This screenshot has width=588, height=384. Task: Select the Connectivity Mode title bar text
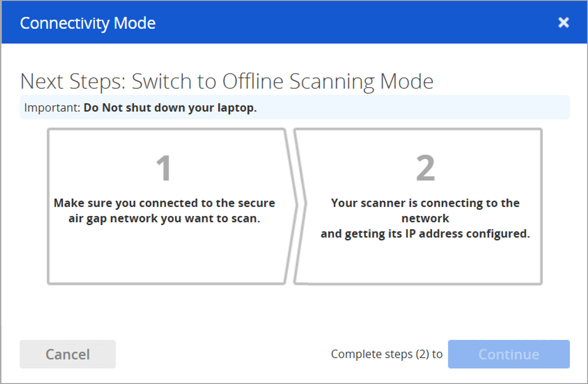click(x=87, y=22)
